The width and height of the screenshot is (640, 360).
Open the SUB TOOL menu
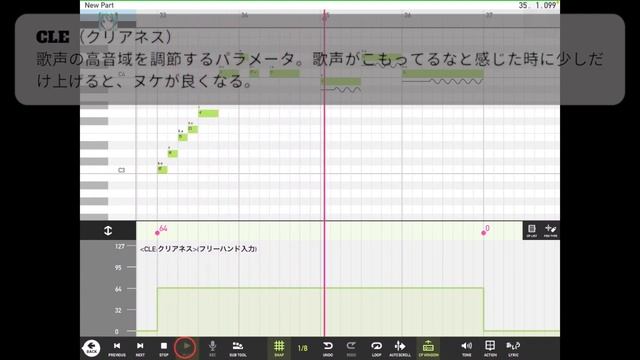pyautogui.click(x=238, y=349)
